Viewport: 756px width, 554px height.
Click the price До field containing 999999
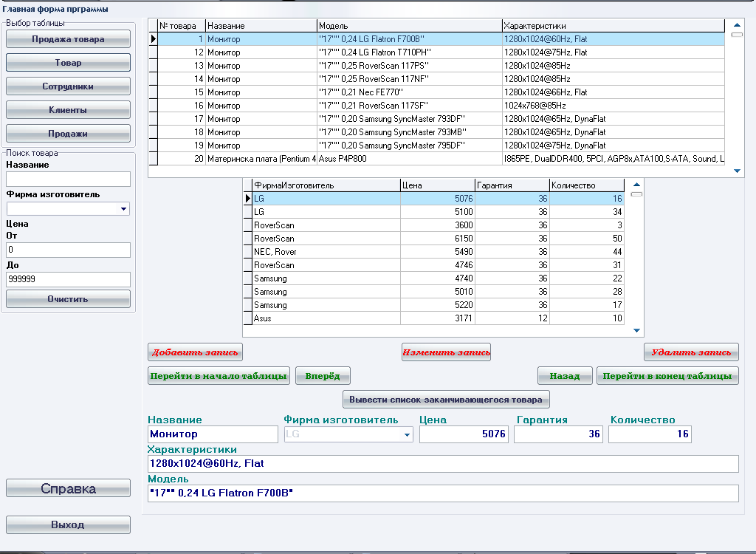pyautogui.click(x=68, y=279)
